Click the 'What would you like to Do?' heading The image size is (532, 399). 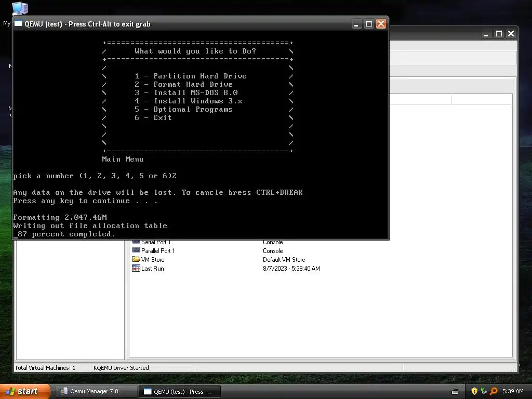point(195,51)
